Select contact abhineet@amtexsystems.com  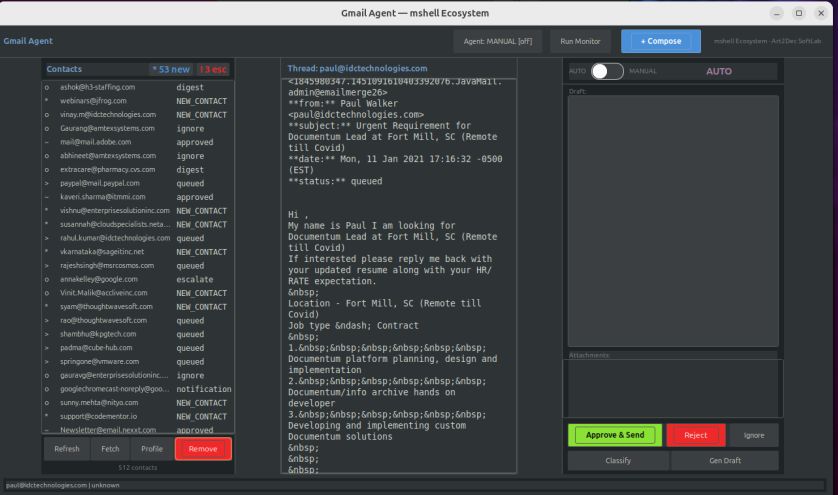pyautogui.click(x=138, y=156)
